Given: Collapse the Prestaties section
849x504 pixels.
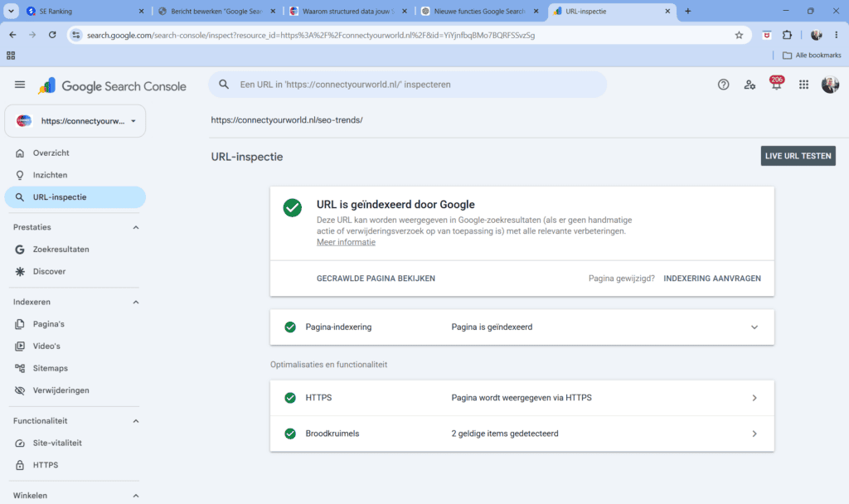Looking at the screenshot, I should tap(136, 227).
